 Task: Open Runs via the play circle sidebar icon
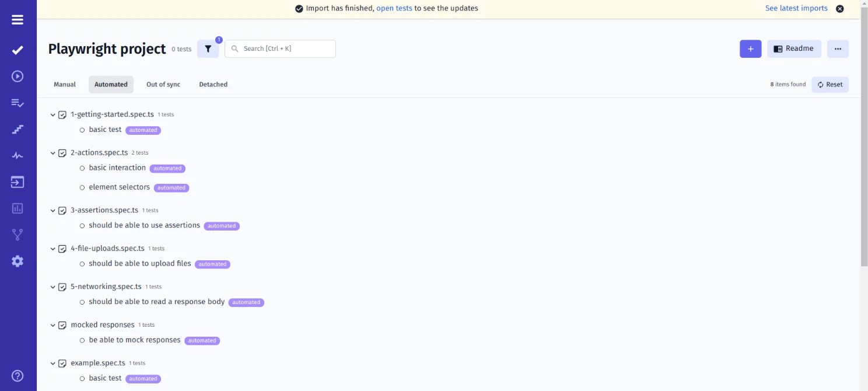point(17,76)
